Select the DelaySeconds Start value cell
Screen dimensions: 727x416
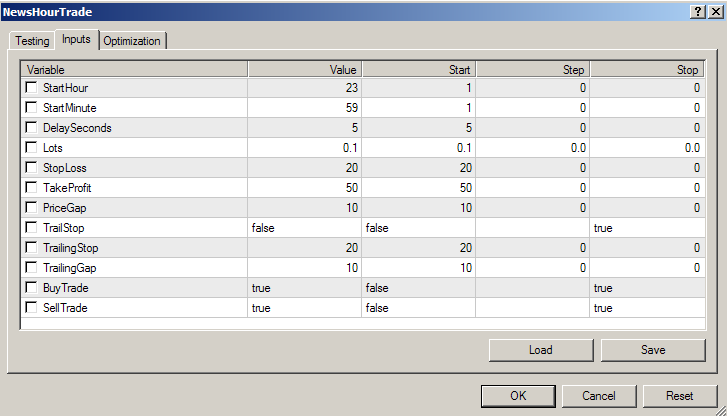tap(419, 128)
